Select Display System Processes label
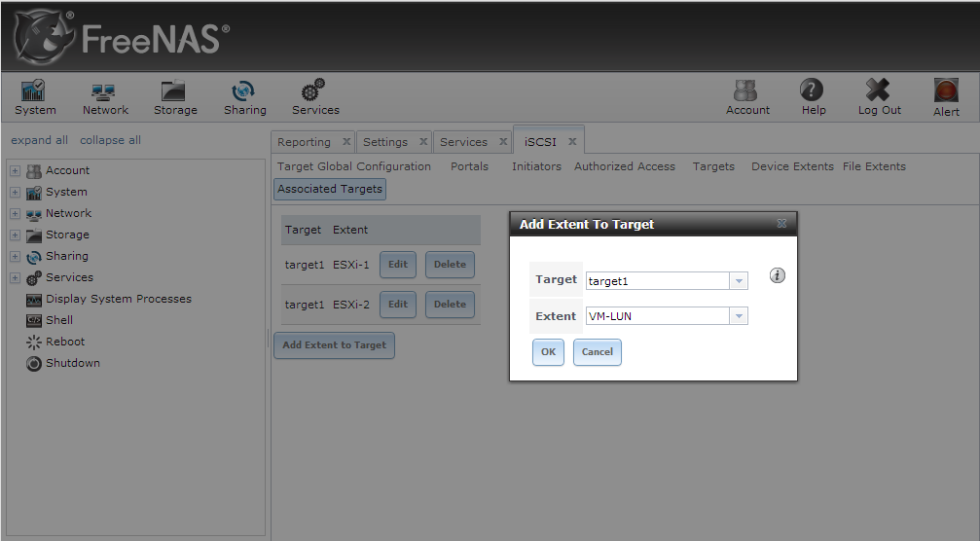This screenshot has height=541, width=980. pos(118,300)
